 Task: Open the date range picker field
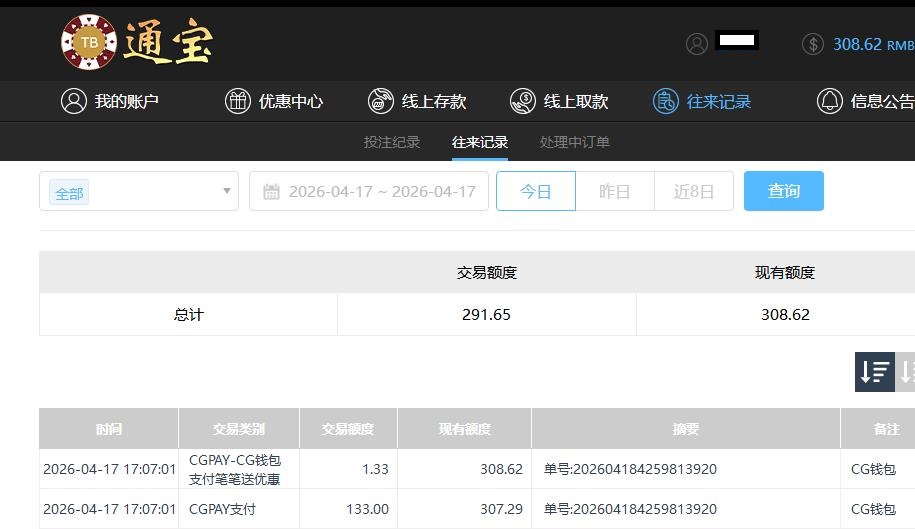tap(369, 192)
